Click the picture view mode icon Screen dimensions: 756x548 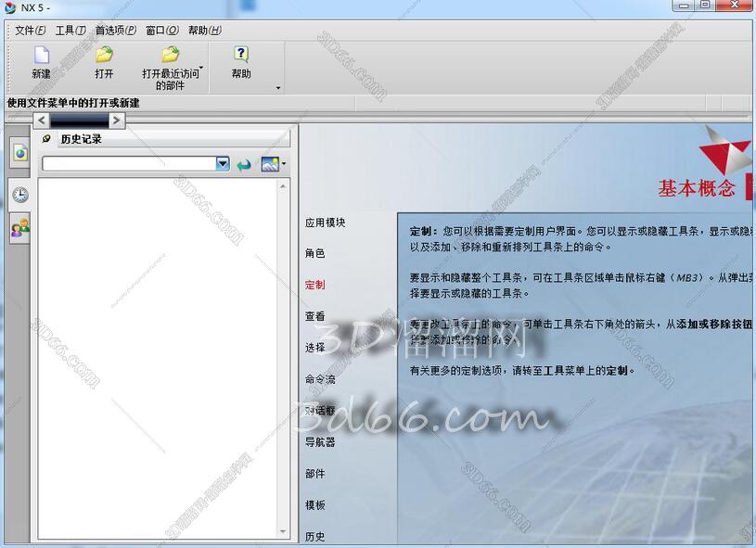point(270,164)
